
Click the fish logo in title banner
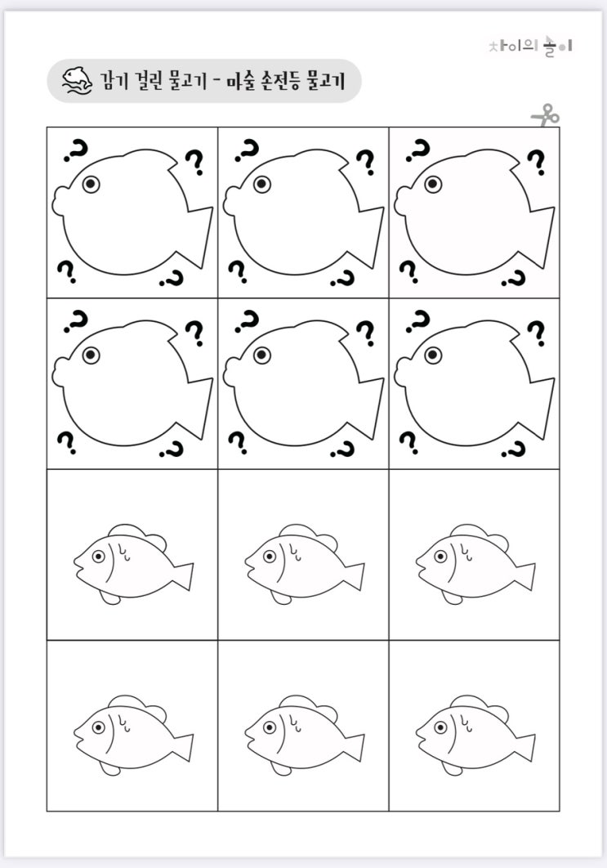pyautogui.click(x=76, y=81)
